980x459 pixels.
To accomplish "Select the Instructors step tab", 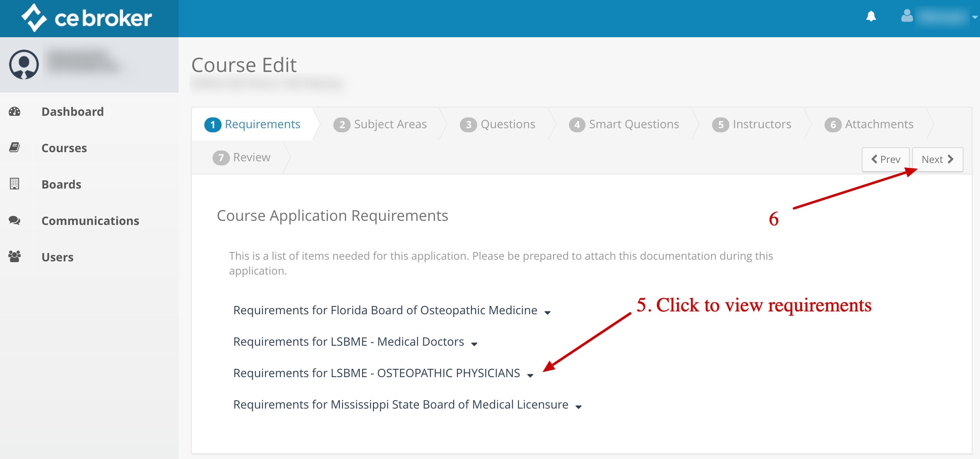I will pos(752,124).
